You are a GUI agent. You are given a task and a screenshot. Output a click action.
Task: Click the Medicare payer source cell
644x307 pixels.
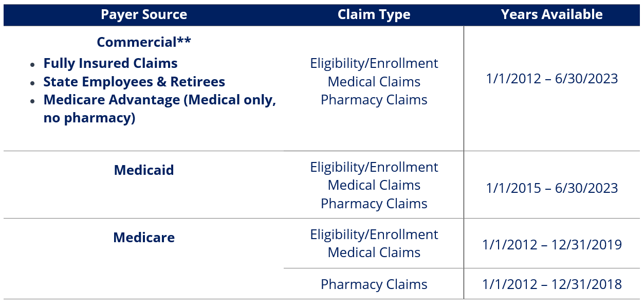pos(143,238)
